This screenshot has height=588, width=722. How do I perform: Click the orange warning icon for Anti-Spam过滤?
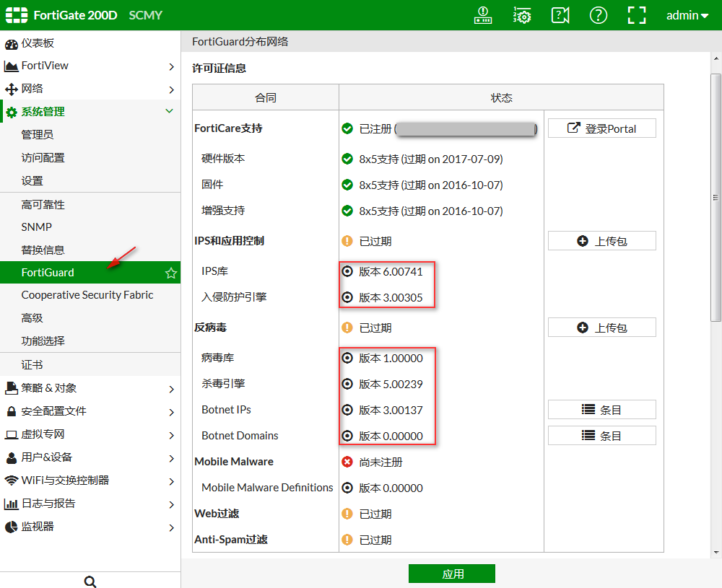[x=347, y=540]
